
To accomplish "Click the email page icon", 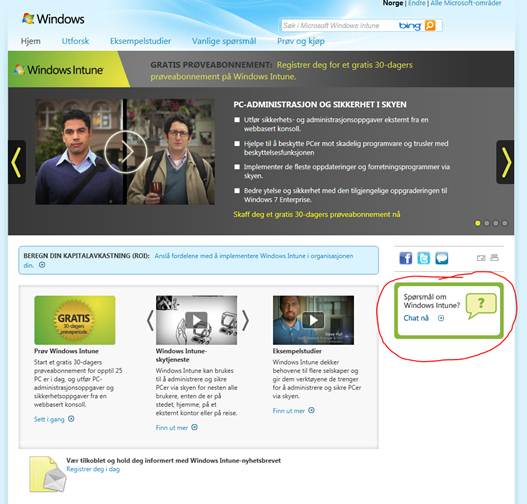I will click(x=481, y=258).
